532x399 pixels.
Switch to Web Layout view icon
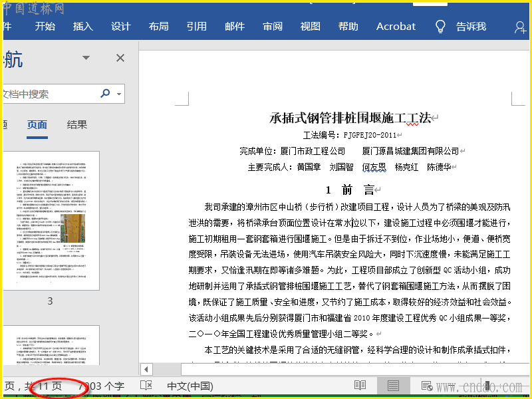(427, 386)
